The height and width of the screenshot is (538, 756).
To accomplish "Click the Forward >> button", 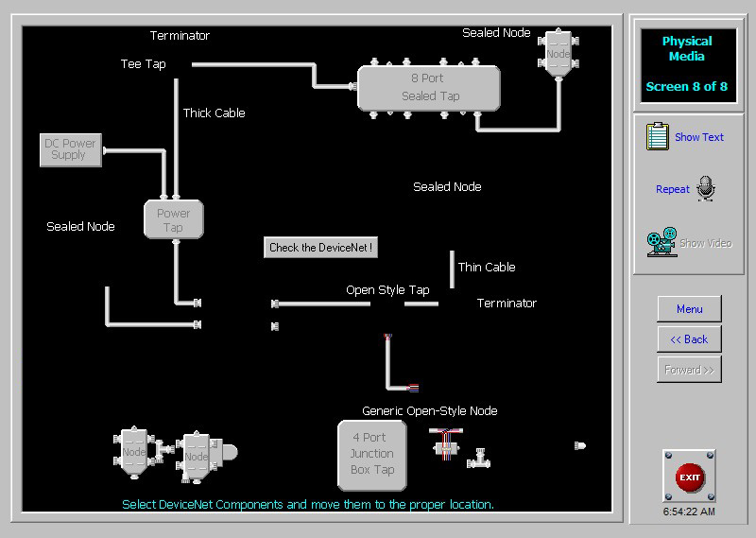I will [689, 370].
